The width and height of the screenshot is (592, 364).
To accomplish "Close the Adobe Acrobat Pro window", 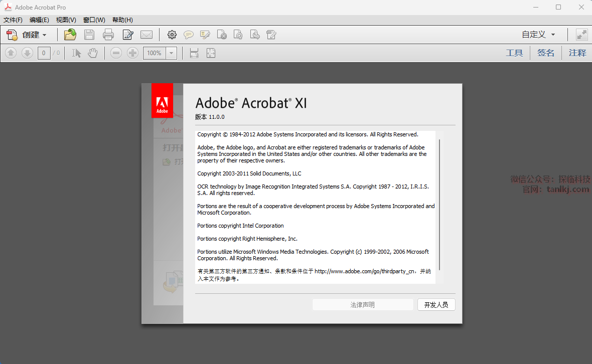I will tap(581, 7).
